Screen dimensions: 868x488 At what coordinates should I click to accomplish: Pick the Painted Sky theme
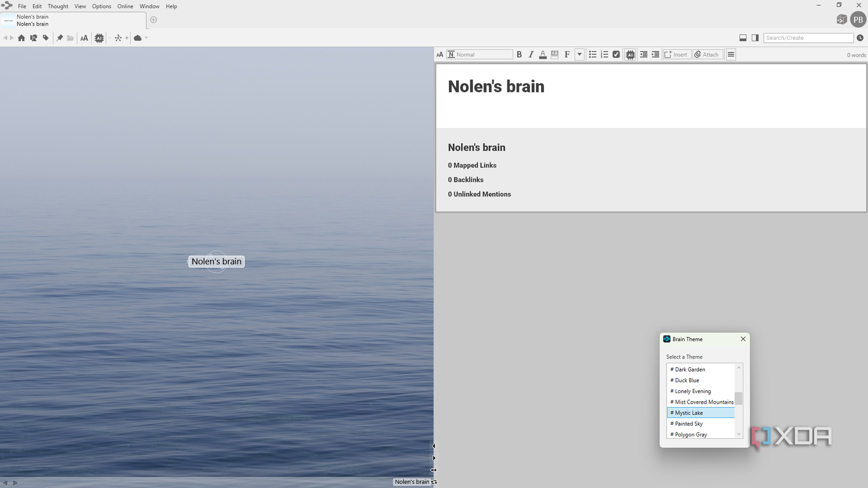click(701, 423)
